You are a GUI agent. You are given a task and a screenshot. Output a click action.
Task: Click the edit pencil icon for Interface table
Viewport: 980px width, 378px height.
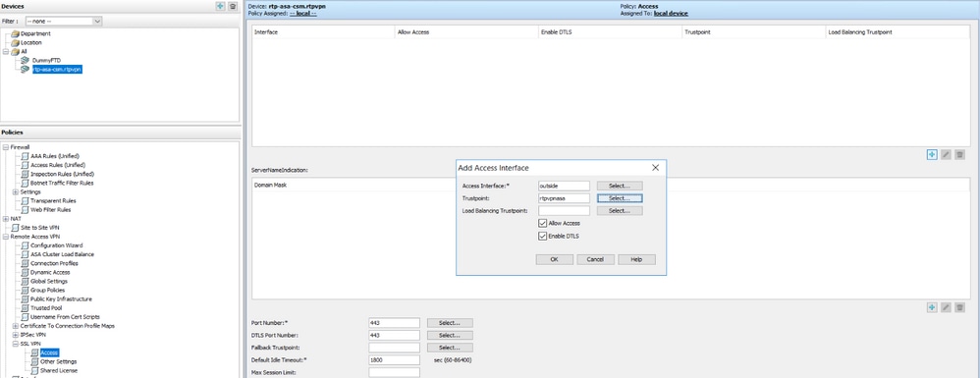pyautogui.click(x=947, y=154)
